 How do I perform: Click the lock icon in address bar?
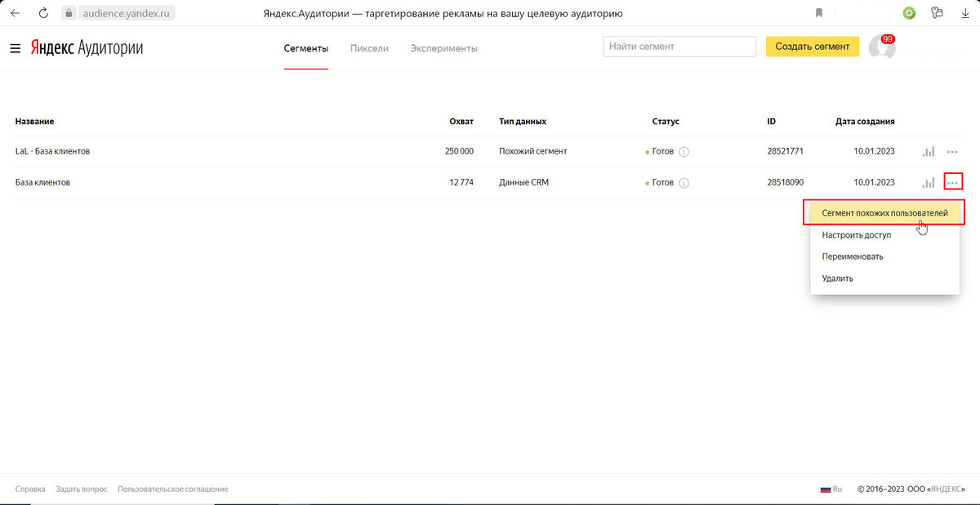69,13
